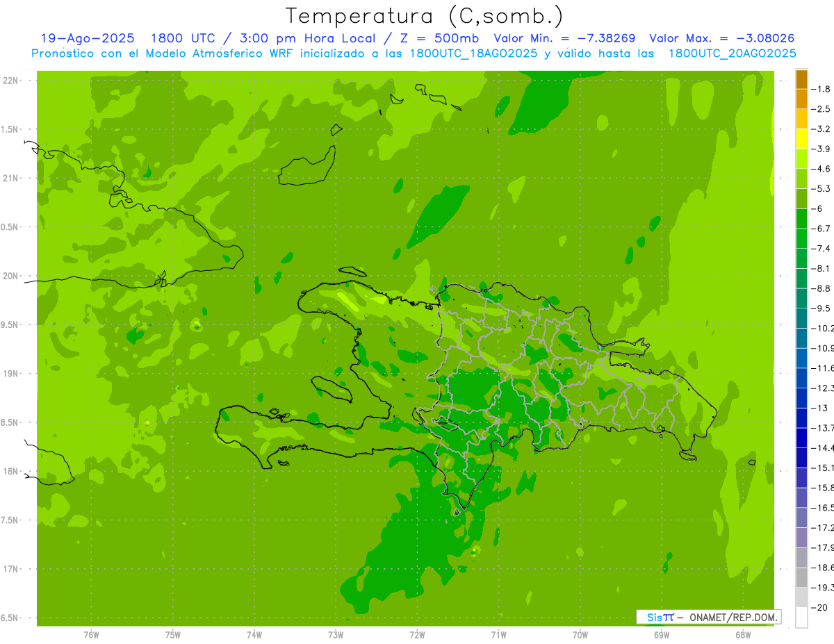Click the -1.8 colorbar label
The height and width of the screenshot is (644, 834).
click(821, 89)
